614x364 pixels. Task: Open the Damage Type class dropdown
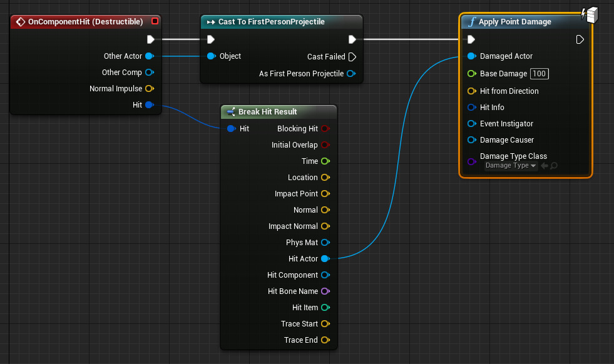click(x=511, y=166)
